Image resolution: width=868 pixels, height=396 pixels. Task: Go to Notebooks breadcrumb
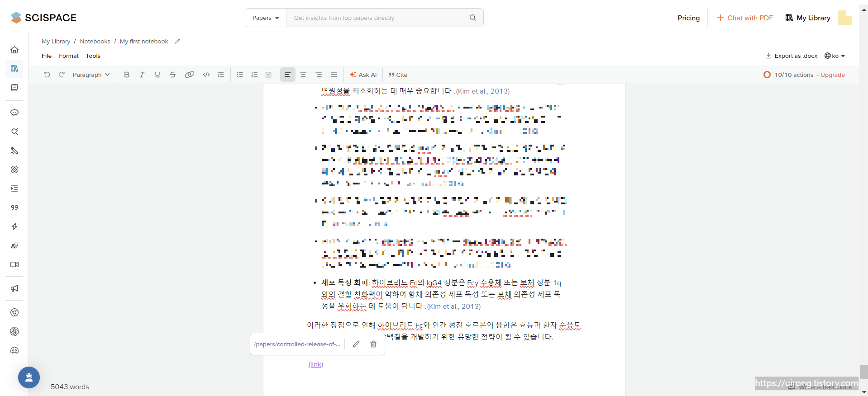[x=95, y=41]
